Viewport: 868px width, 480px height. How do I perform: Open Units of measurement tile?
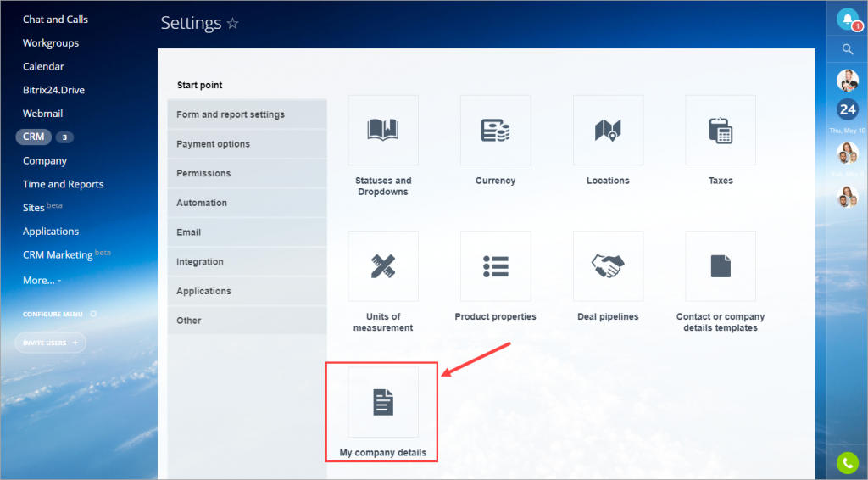click(x=383, y=265)
